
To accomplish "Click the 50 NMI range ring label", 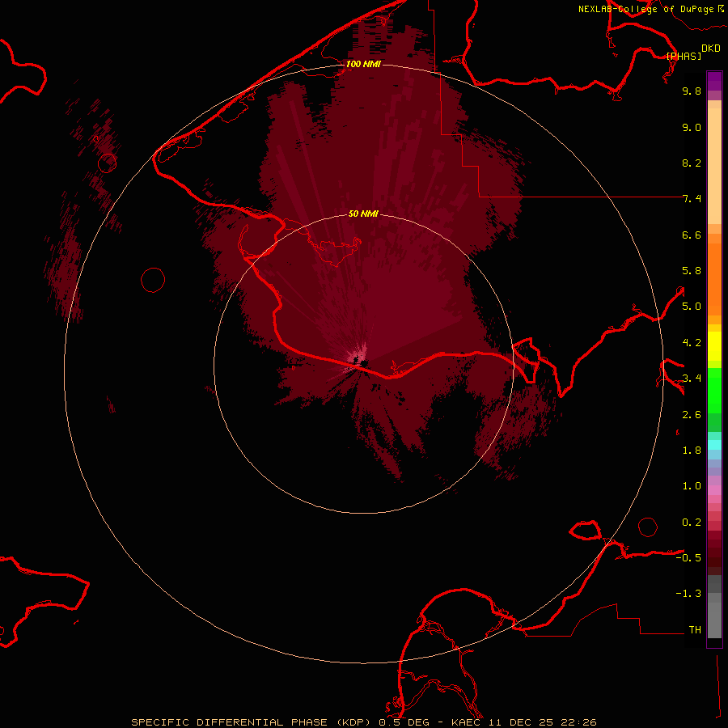I will tap(363, 214).
